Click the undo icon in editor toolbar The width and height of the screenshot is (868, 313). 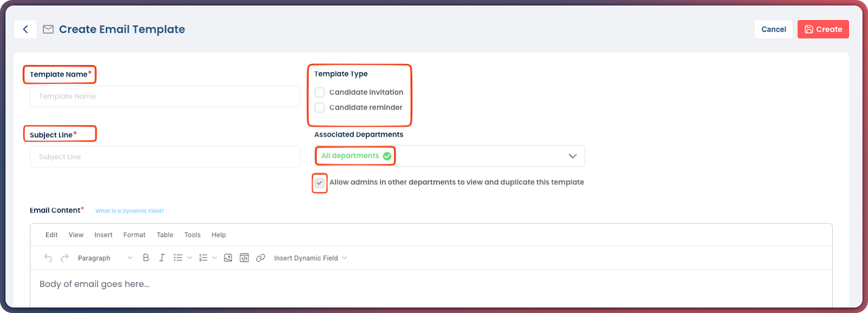[48, 258]
